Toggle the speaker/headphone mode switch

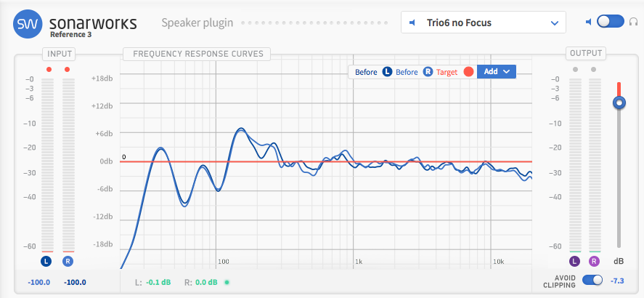611,22
